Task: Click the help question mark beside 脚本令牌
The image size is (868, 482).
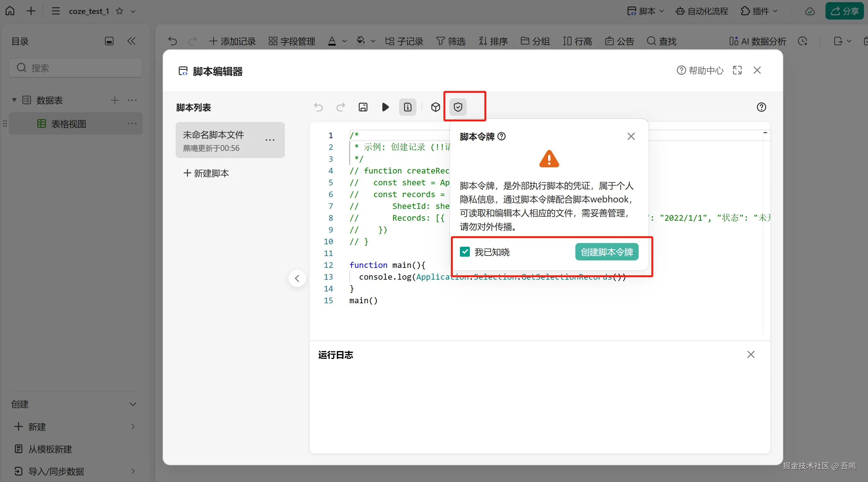Action: (501, 136)
